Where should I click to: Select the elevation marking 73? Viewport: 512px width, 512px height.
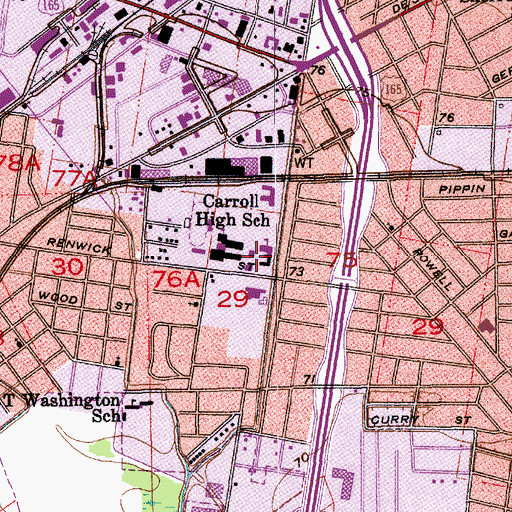click(297, 272)
